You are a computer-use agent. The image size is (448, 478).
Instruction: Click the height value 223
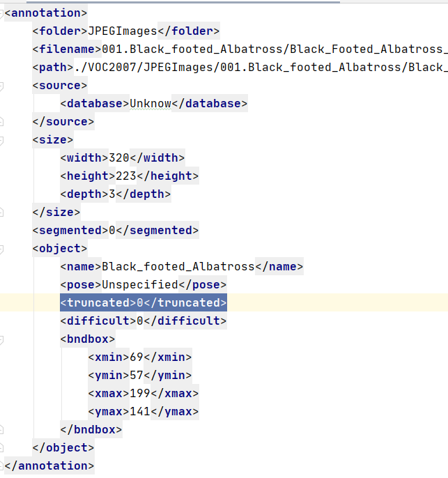[x=126, y=176]
